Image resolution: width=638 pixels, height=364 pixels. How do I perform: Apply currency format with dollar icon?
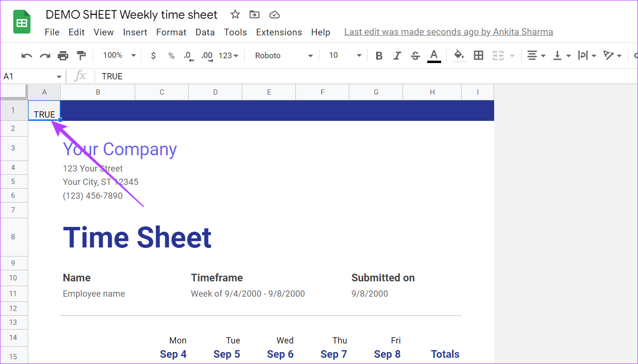(x=153, y=56)
